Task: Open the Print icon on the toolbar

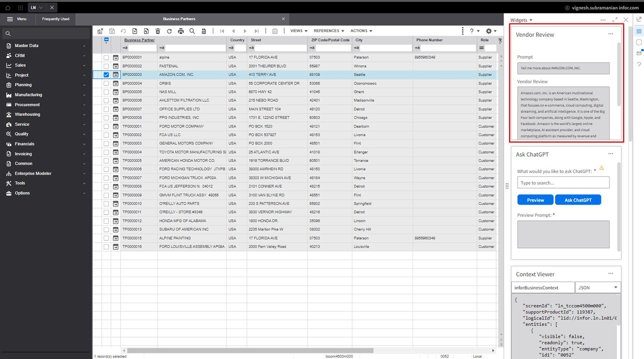Action: [x=181, y=30]
